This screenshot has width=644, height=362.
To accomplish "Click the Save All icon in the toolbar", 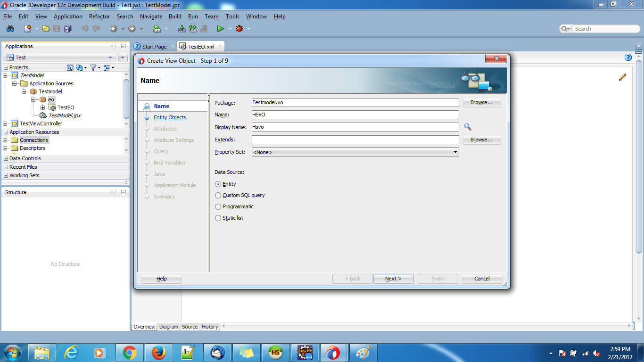I will [x=68, y=28].
